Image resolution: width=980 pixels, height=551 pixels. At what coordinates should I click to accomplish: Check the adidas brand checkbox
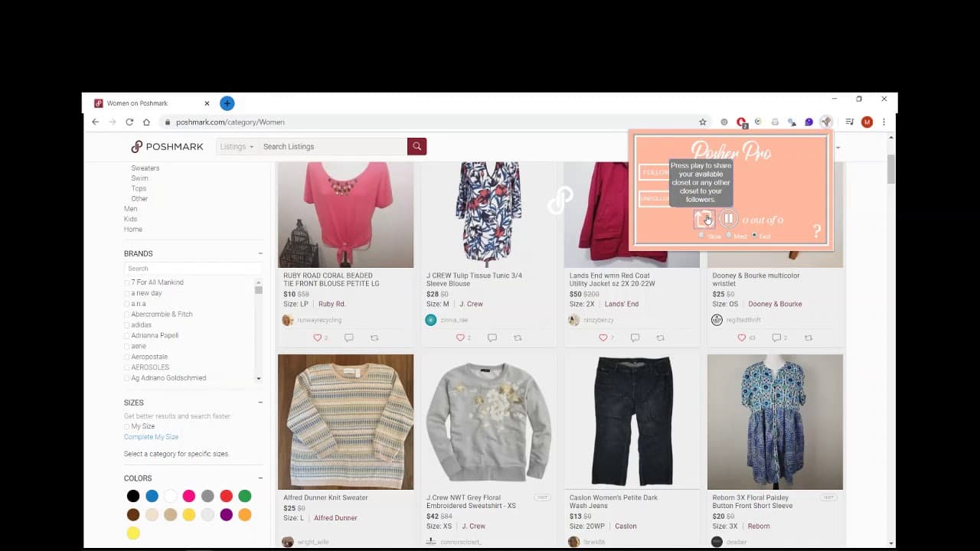click(x=127, y=325)
